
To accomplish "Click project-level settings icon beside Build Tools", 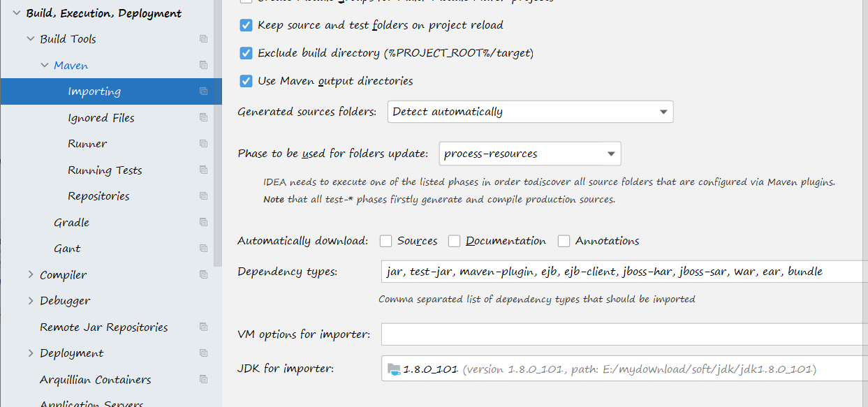I will click(203, 39).
